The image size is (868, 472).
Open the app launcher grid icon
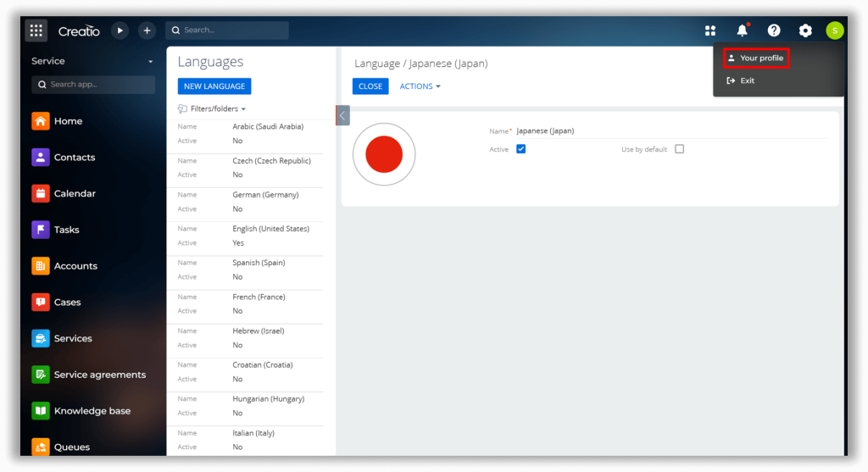36,31
